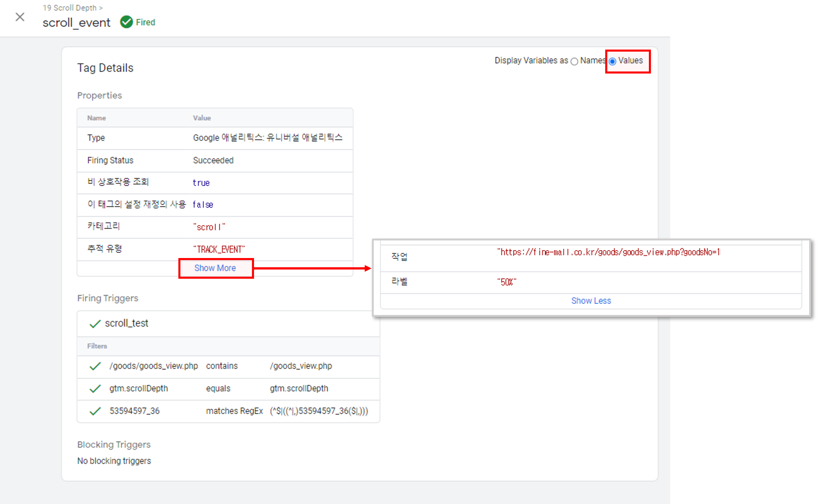817x504 pixels.
Task: Collapse properties with Show Less
Action: pos(591,301)
